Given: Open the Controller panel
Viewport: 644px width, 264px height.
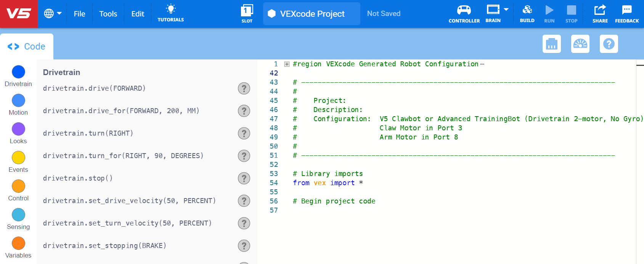Looking at the screenshot, I should tap(464, 14).
